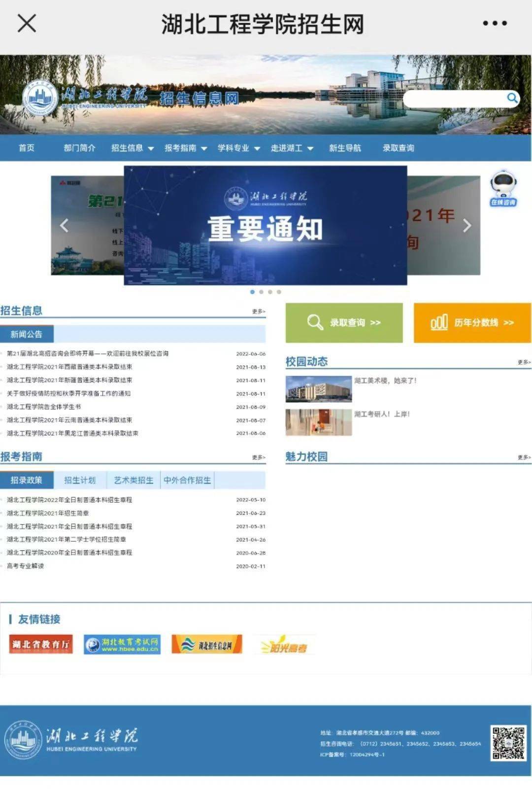Open 部门简介 in the navigation bar
Image resolution: width=532 pixels, height=793 pixels.
point(79,148)
